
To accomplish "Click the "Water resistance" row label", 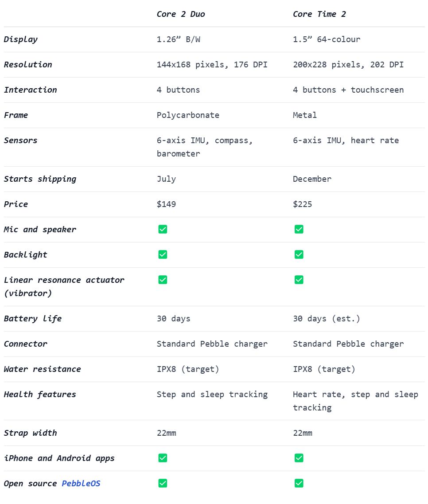I will coord(43,369).
